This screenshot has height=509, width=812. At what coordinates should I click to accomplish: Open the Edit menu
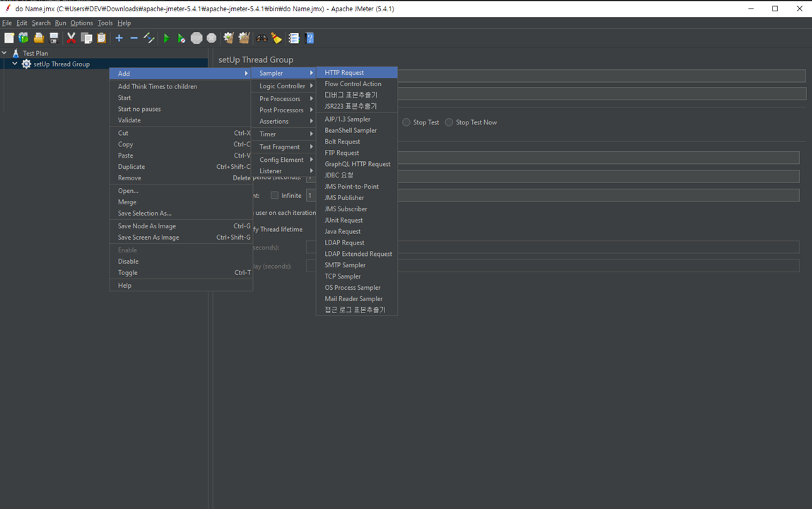(22, 23)
